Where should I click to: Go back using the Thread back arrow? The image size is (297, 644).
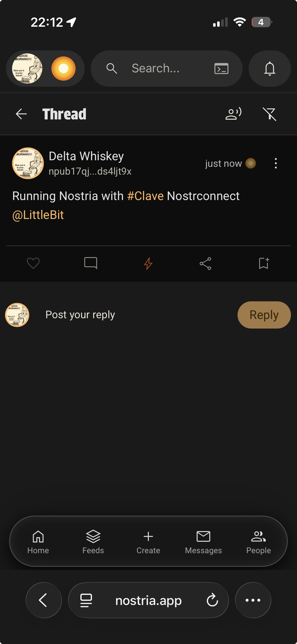[x=21, y=114]
